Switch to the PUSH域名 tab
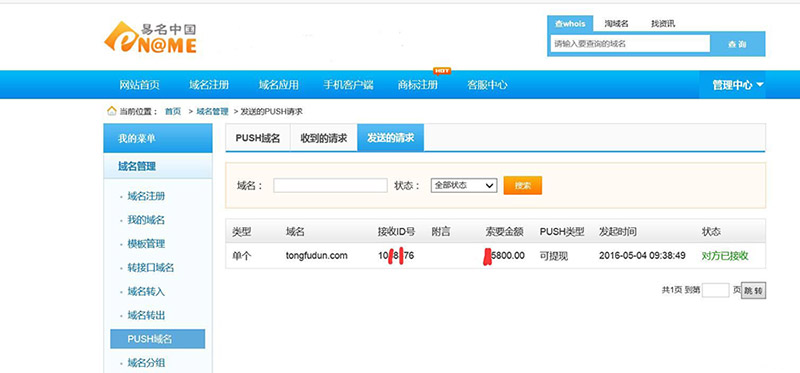This screenshot has height=373, width=800. pyautogui.click(x=258, y=138)
